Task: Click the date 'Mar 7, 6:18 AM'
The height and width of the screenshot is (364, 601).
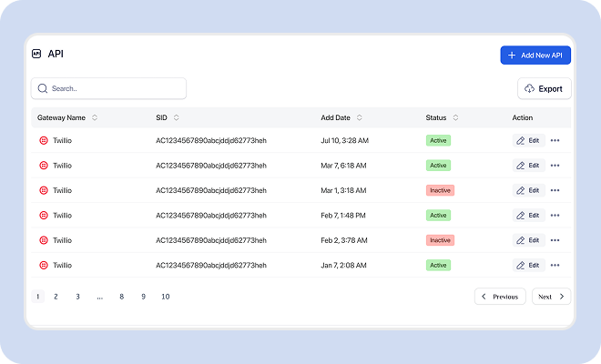Action: click(x=343, y=166)
